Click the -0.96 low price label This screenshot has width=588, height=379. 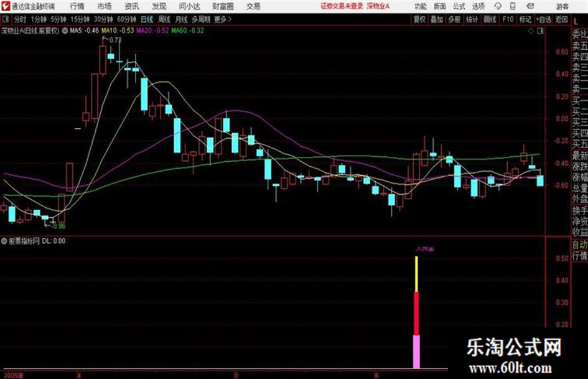click(58, 226)
